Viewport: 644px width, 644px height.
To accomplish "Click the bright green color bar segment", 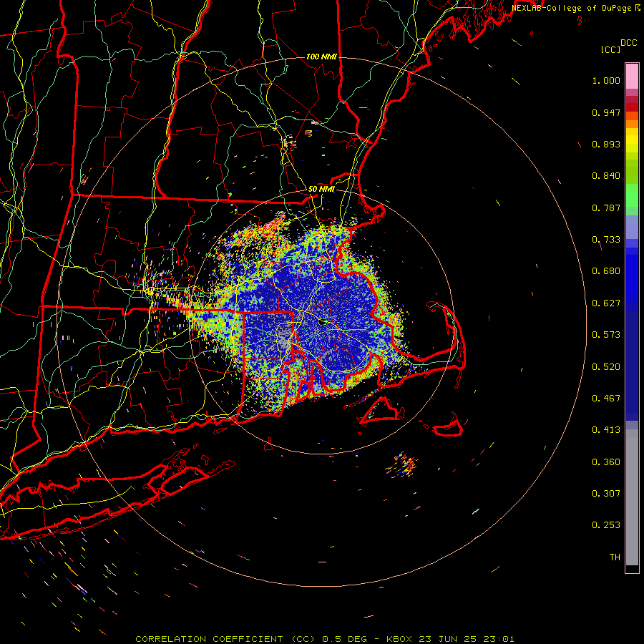I will click(x=632, y=195).
